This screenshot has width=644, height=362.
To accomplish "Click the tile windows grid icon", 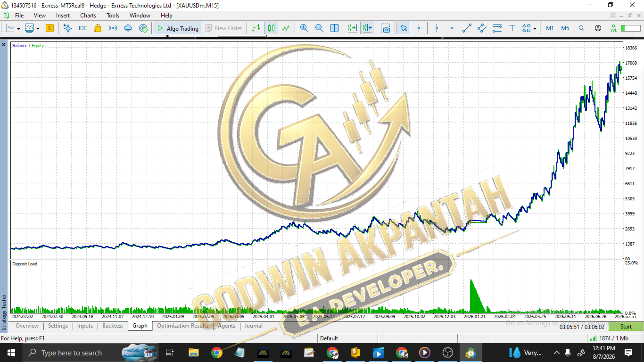I will click(x=334, y=28).
